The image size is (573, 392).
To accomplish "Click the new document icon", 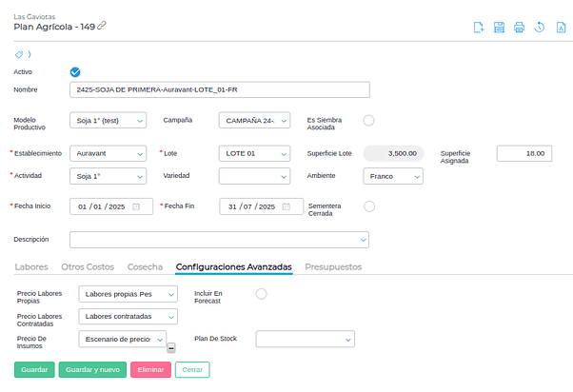I will point(480,28).
